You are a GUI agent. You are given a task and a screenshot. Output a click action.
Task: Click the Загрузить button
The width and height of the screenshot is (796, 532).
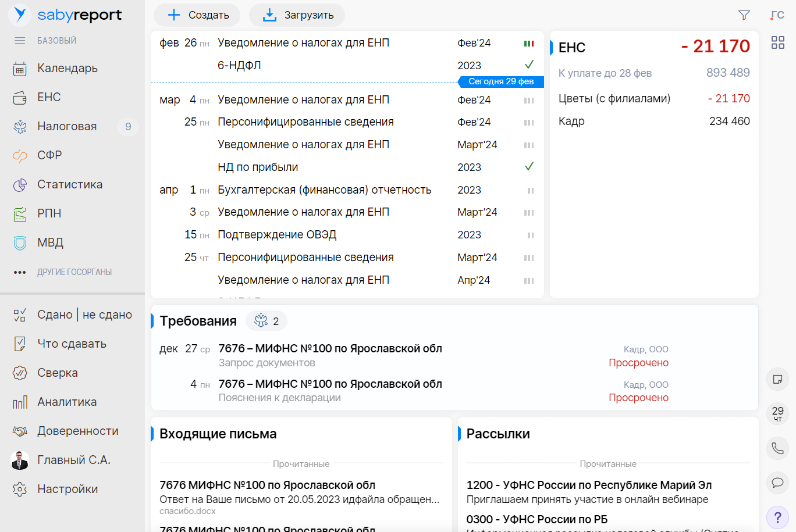point(297,15)
